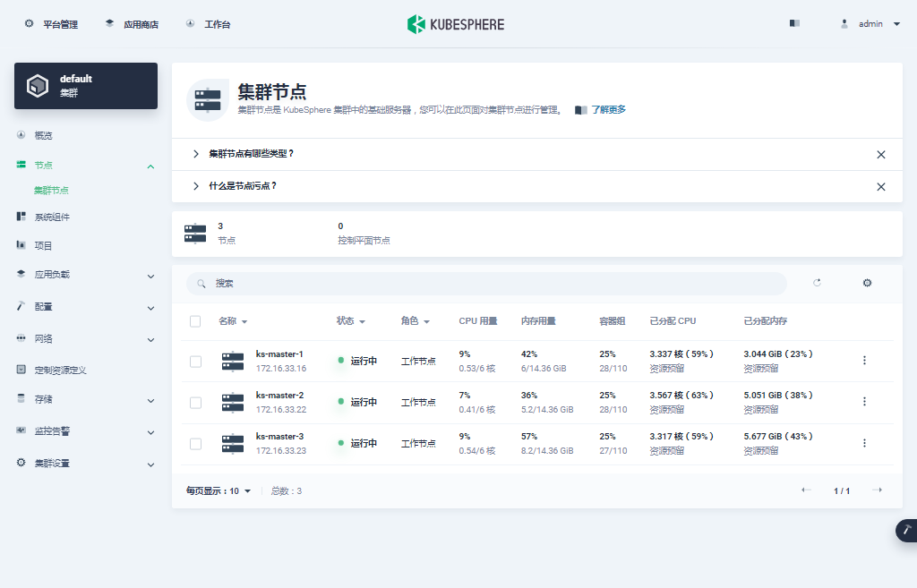Close the 集群节点有哪些类型 hint row
Viewport: 917px width, 588px height.
tap(881, 155)
